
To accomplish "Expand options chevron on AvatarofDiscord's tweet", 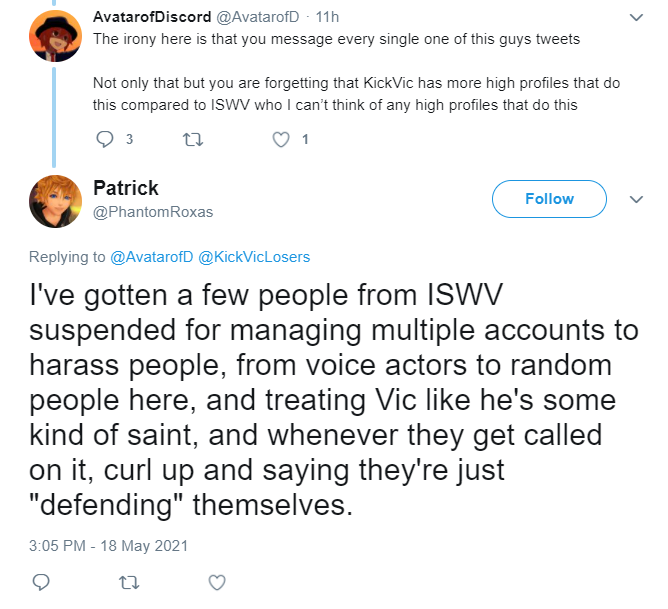I will pyautogui.click(x=636, y=17).
